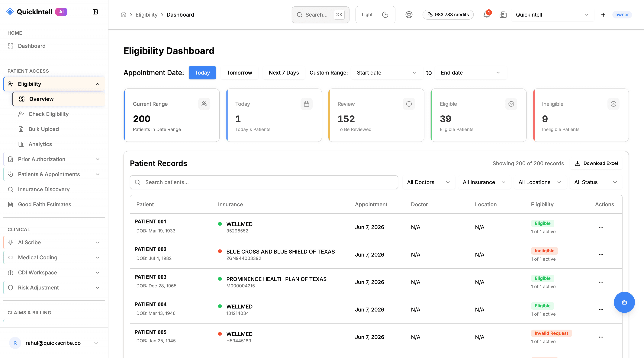This screenshot has height=358, width=644.
Task: Click Eligibility breadcrumb link
Action: (x=147, y=15)
